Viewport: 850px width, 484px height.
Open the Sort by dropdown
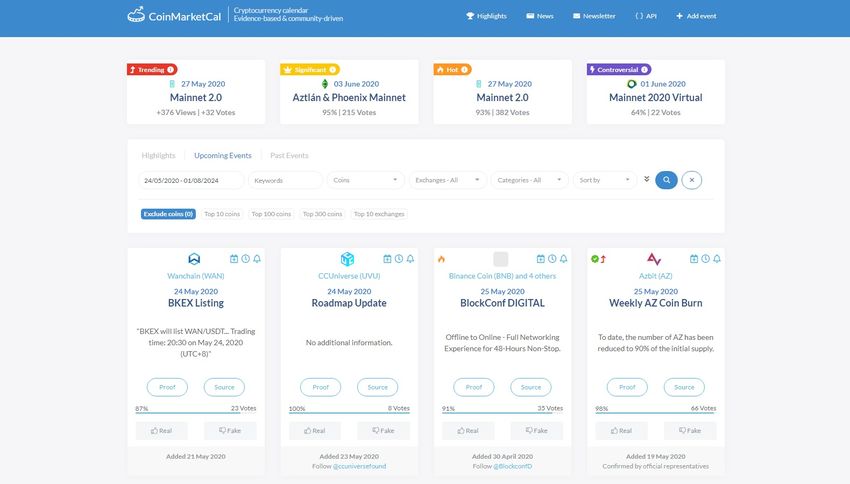click(x=604, y=180)
